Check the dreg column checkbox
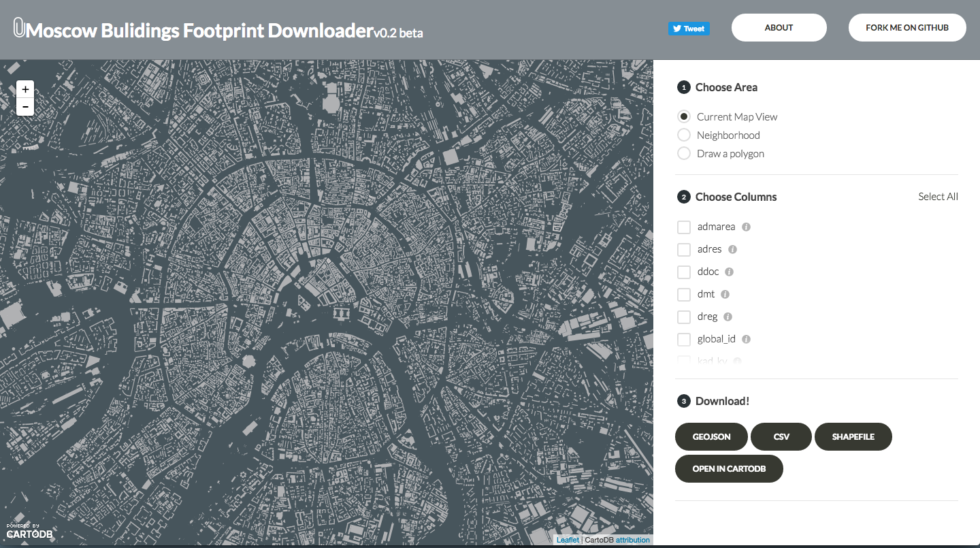980x548 pixels. [x=684, y=317]
